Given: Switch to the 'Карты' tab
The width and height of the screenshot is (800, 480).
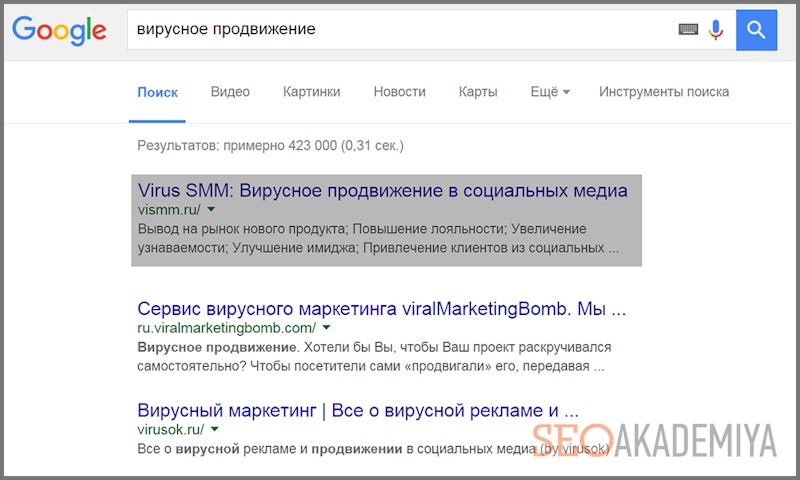Looking at the screenshot, I should (478, 92).
